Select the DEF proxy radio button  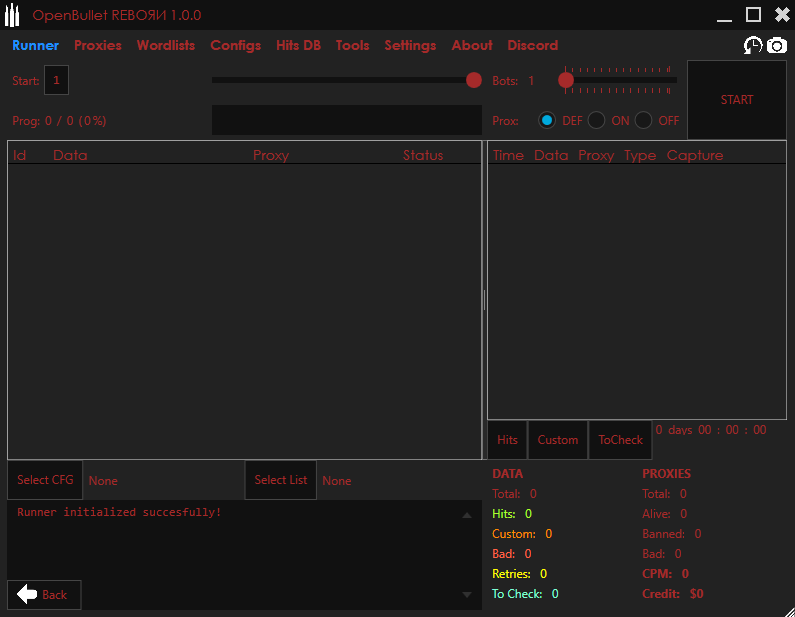(547, 121)
